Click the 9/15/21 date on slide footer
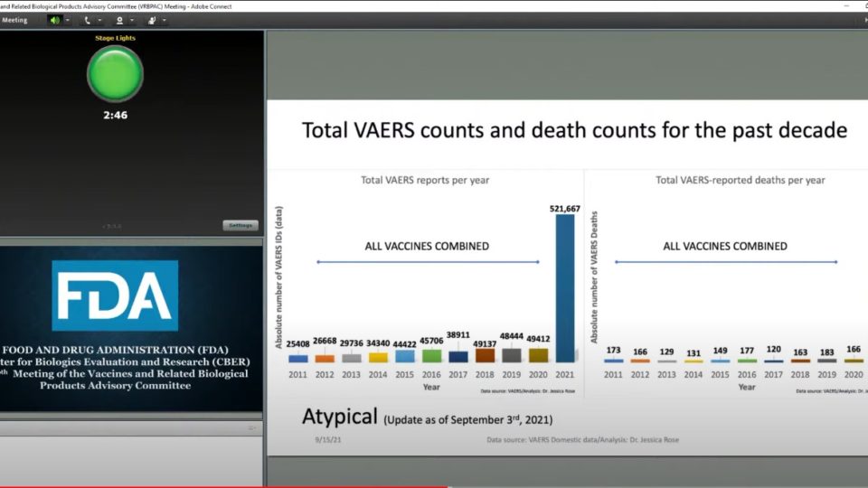The width and height of the screenshot is (868, 488). coord(328,440)
